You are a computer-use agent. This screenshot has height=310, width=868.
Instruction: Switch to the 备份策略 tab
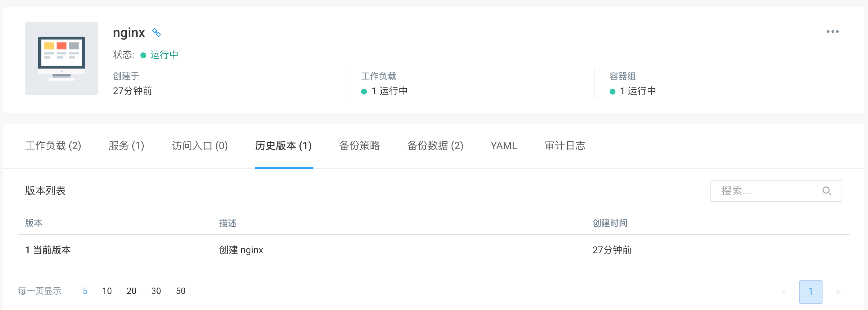pyautogui.click(x=359, y=146)
